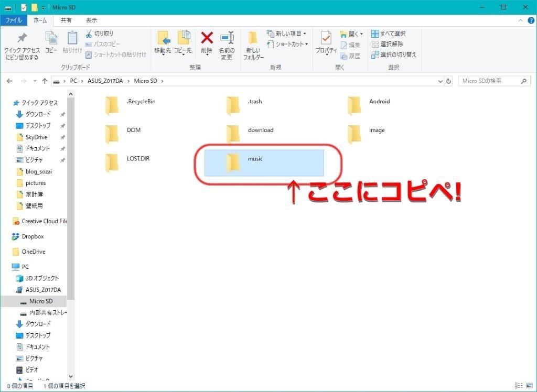Image resolution: width=537 pixels, height=392 pixels.
Task: Select the Dropbox item in navigation pane
Action: [x=33, y=236]
